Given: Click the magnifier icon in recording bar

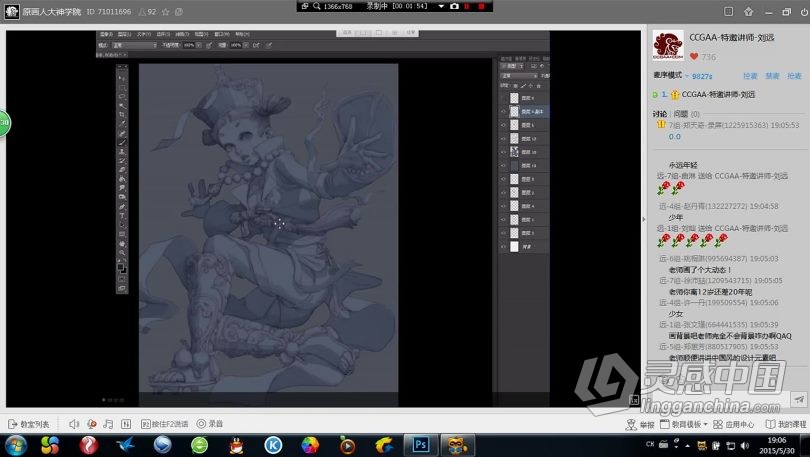Looking at the screenshot, I should tap(317, 6).
